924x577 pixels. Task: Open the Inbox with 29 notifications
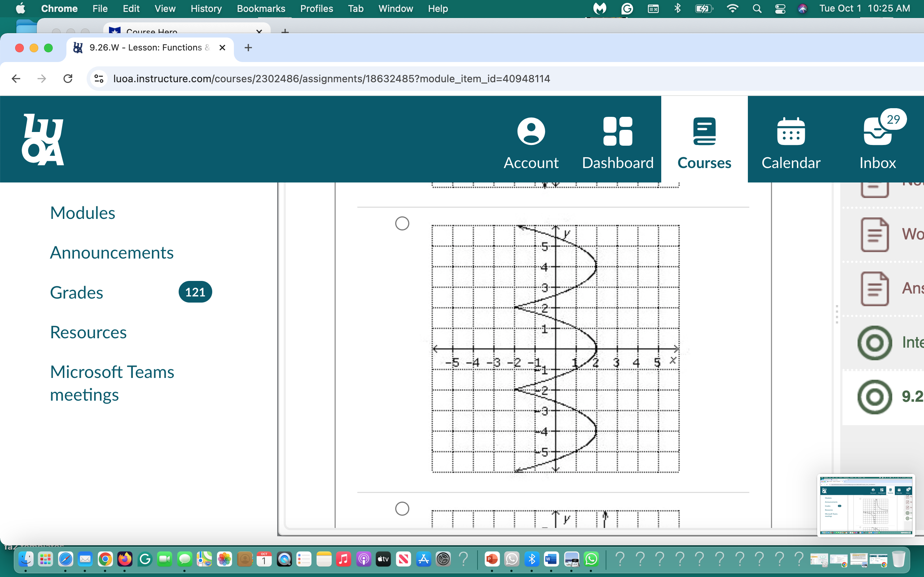[x=877, y=143]
